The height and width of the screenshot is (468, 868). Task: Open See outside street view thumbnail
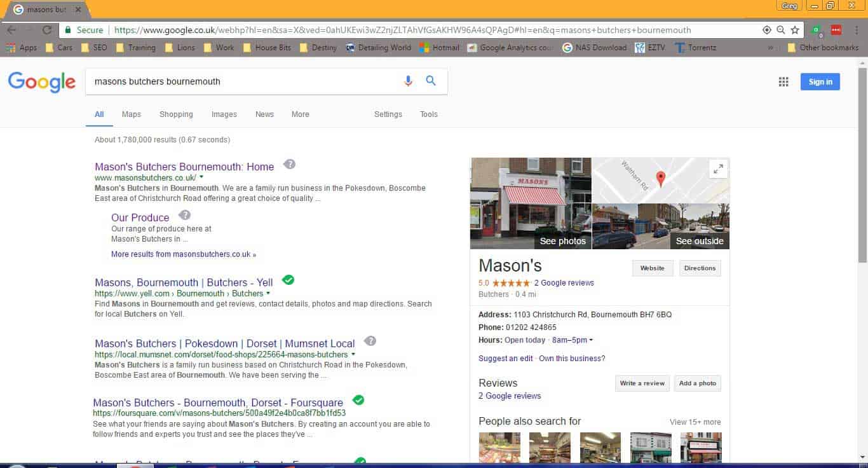[x=661, y=226]
